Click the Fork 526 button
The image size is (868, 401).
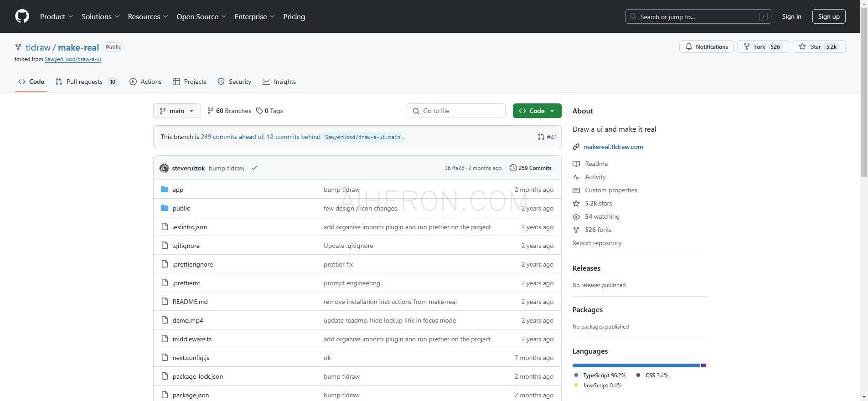point(763,47)
